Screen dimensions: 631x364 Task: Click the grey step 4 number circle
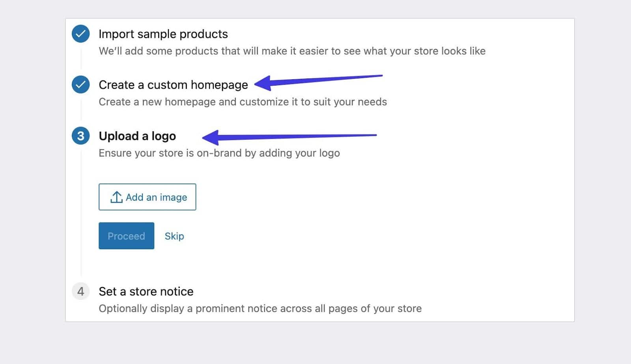pos(80,291)
